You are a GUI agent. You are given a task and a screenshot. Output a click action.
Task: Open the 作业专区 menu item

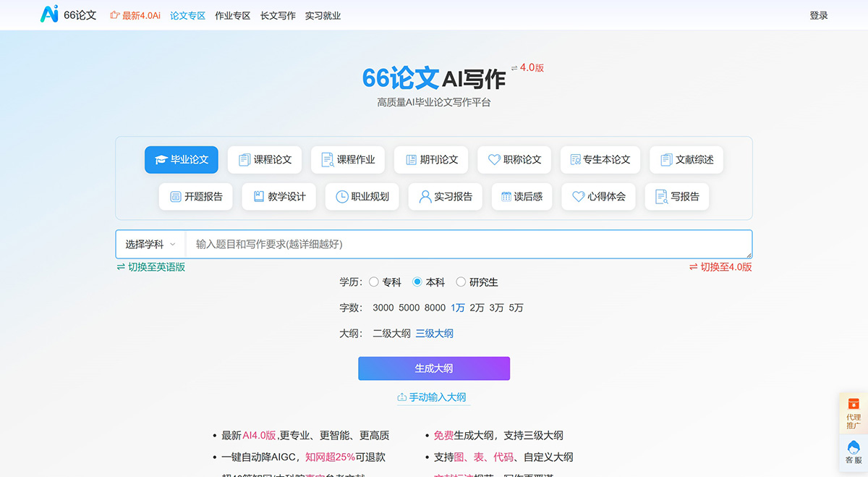point(232,14)
